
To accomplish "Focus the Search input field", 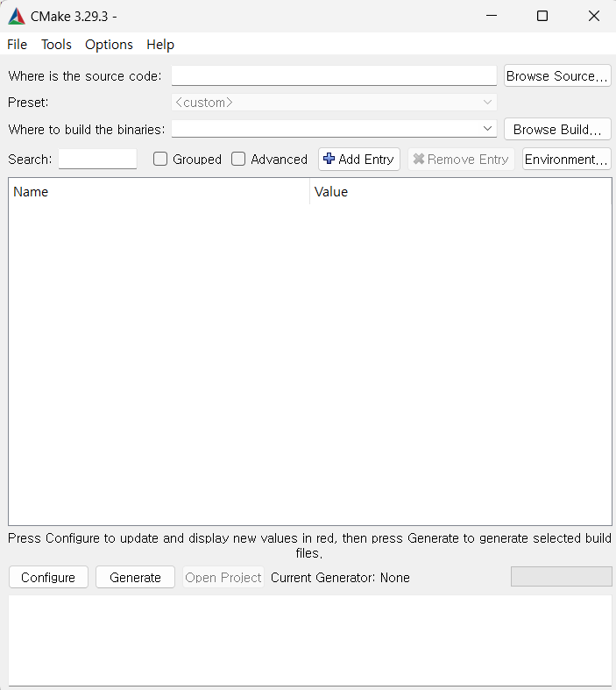I will tap(97, 159).
